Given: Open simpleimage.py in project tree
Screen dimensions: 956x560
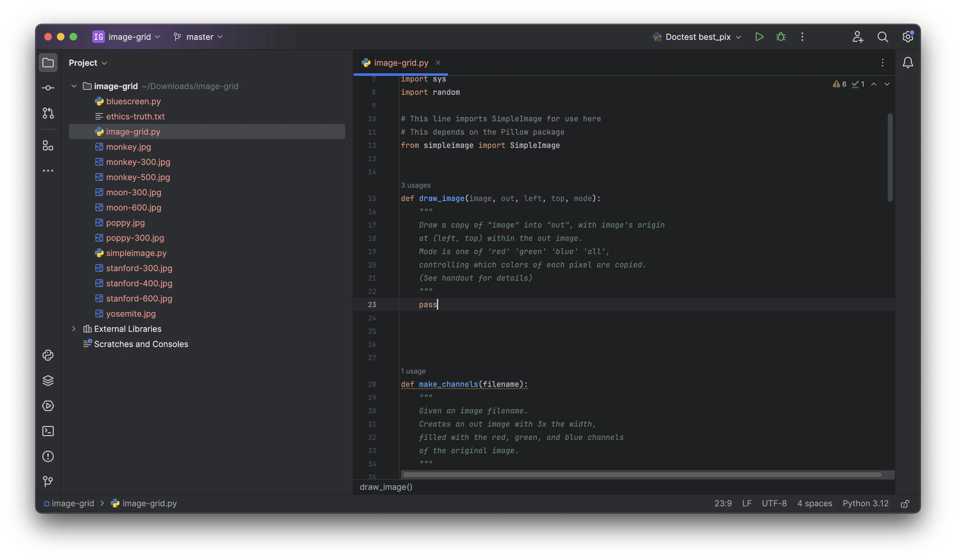Looking at the screenshot, I should tap(136, 253).
